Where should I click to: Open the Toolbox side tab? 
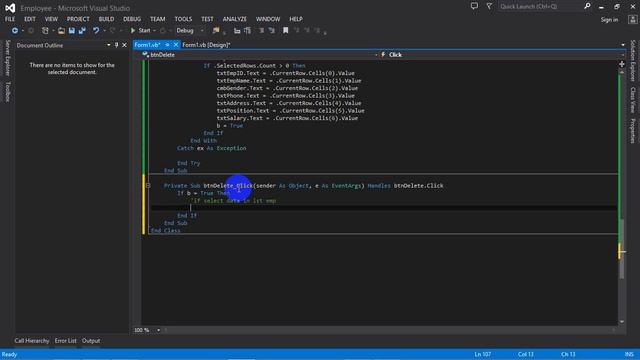pyautogui.click(x=7, y=91)
